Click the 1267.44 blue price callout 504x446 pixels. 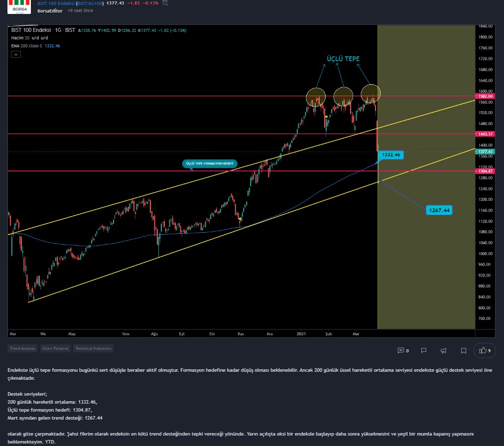pos(439,210)
